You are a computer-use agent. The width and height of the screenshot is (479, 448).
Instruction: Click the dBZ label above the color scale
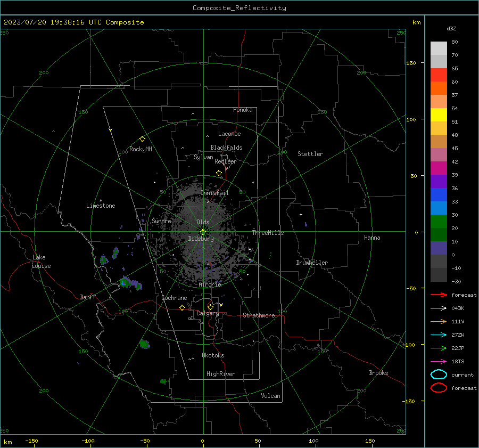click(451, 28)
